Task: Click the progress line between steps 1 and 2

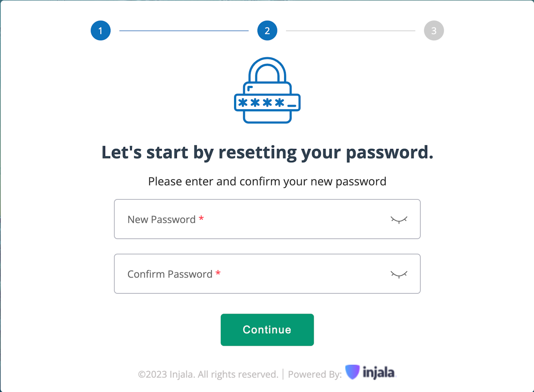Action: pyautogui.click(x=184, y=30)
